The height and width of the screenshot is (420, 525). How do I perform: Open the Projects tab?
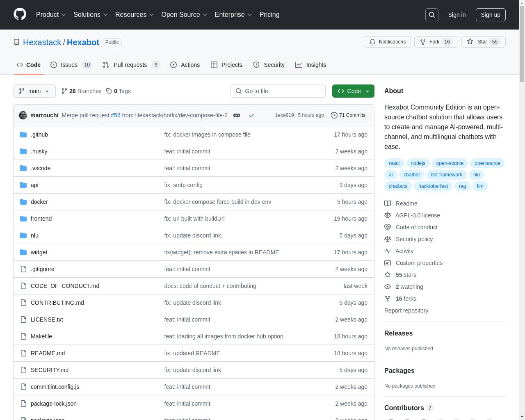226,65
